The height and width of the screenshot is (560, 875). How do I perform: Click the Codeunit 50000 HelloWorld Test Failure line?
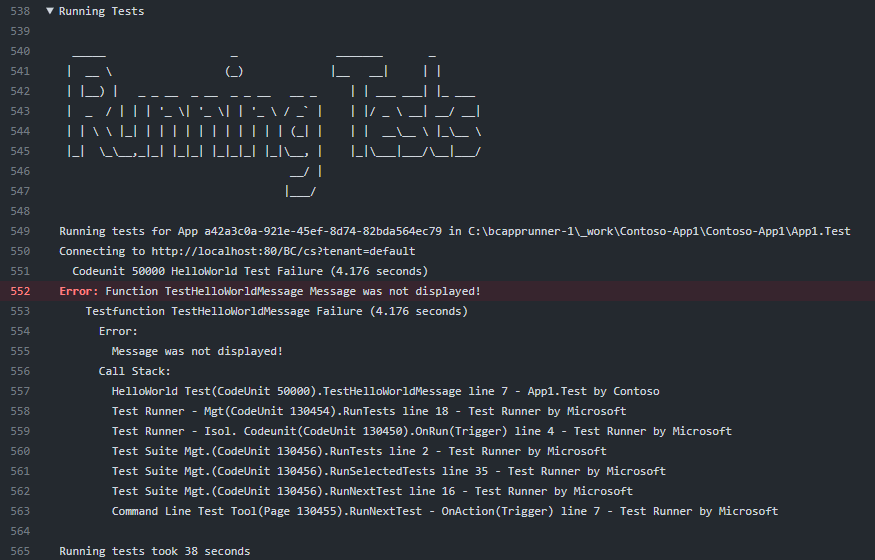click(250, 271)
